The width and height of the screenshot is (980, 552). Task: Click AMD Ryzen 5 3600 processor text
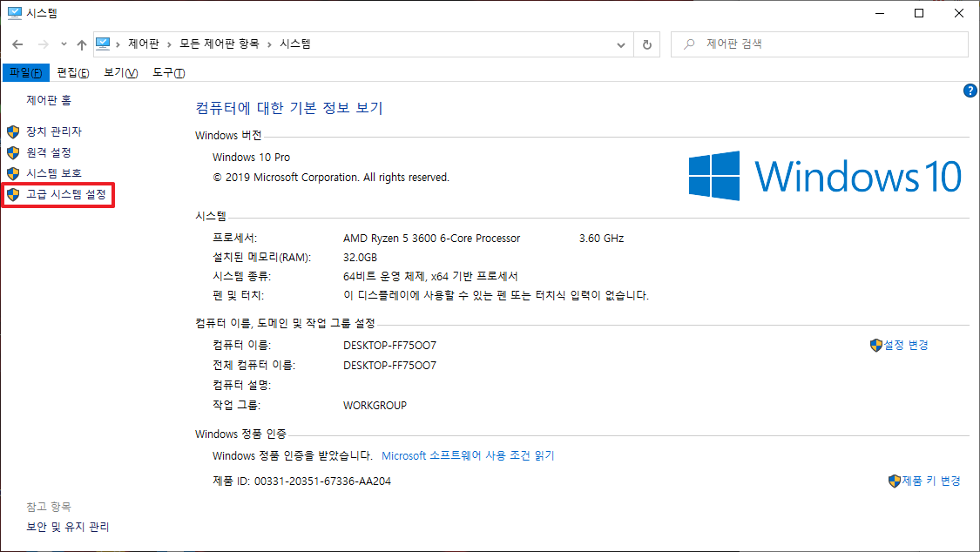pyautogui.click(x=431, y=239)
